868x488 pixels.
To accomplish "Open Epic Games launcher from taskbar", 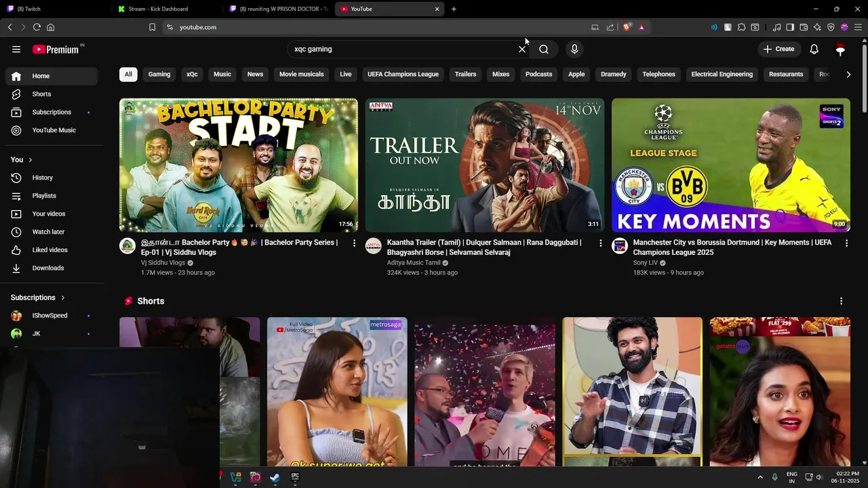I will [295, 477].
